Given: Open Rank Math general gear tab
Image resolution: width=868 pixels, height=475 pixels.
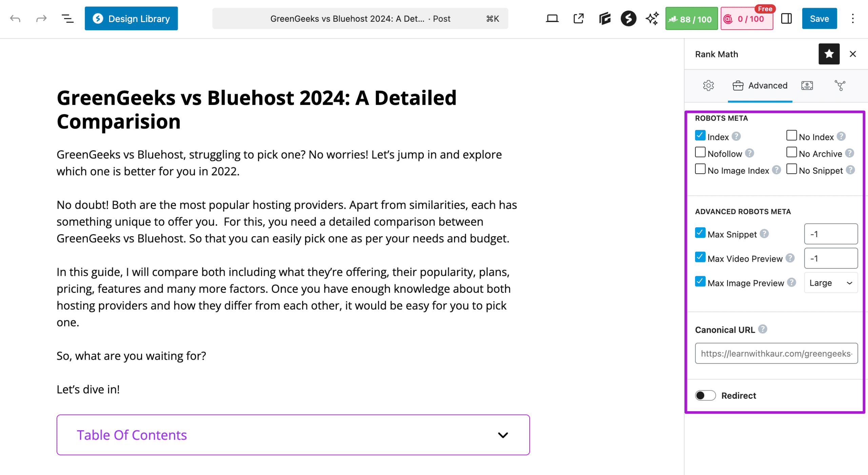Looking at the screenshot, I should (x=708, y=85).
